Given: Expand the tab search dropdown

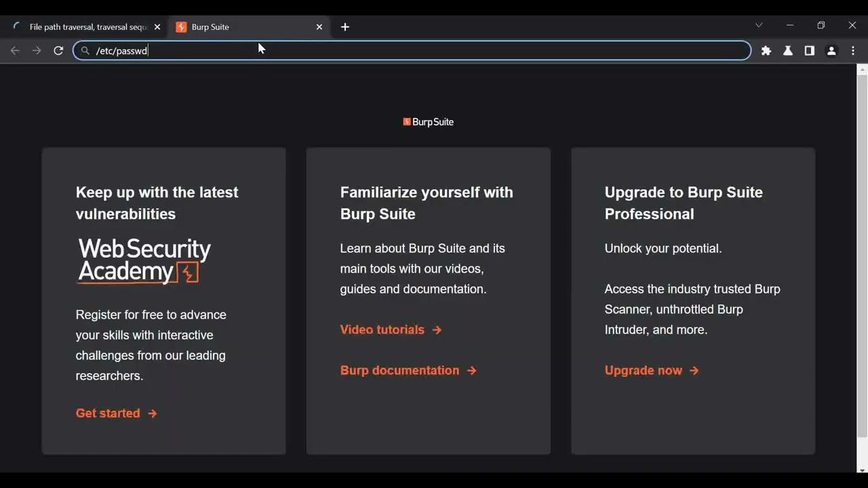Looking at the screenshot, I should [759, 25].
